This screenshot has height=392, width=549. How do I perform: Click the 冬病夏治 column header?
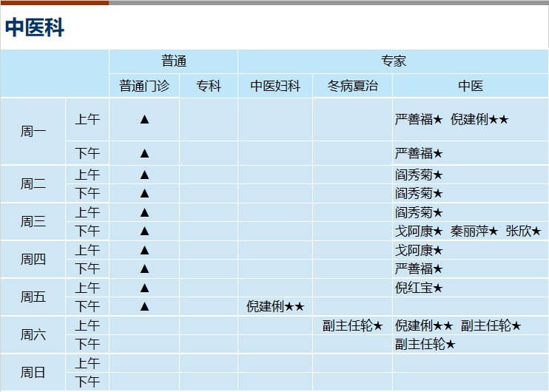(x=353, y=86)
